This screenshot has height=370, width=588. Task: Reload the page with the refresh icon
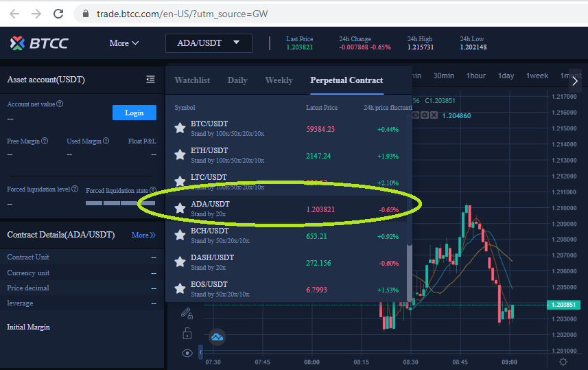(x=58, y=14)
